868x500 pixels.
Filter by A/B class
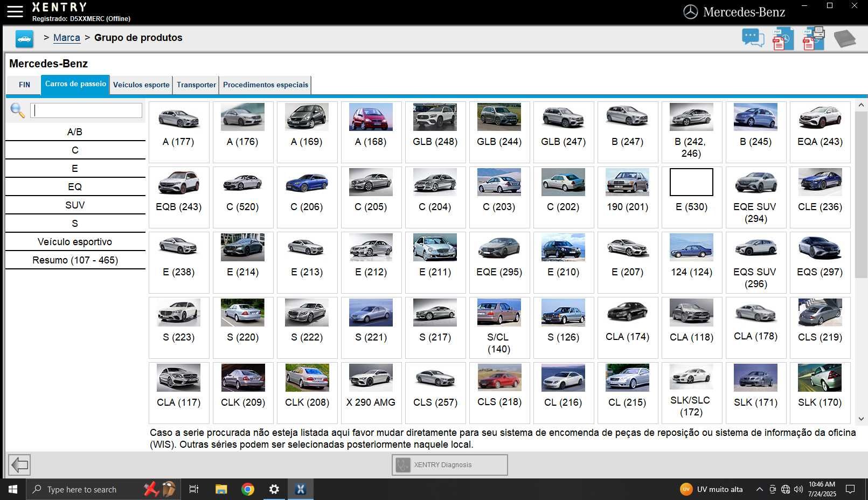[75, 132]
